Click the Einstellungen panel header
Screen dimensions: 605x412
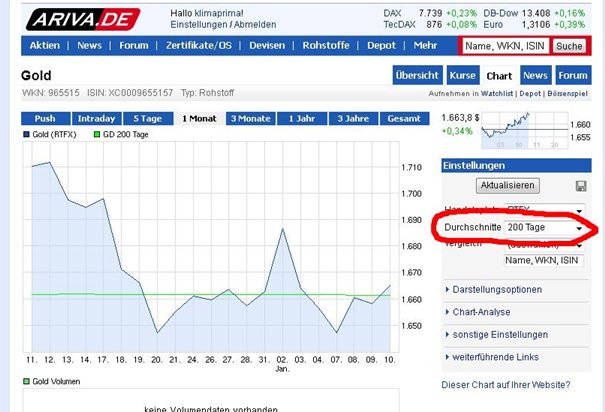[x=516, y=165]
